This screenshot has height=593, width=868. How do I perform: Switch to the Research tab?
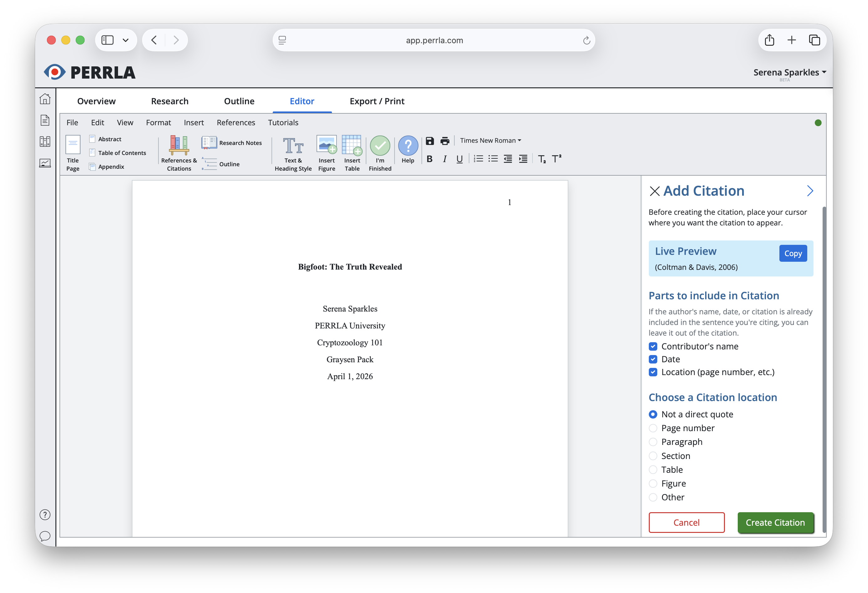(170, 101)
